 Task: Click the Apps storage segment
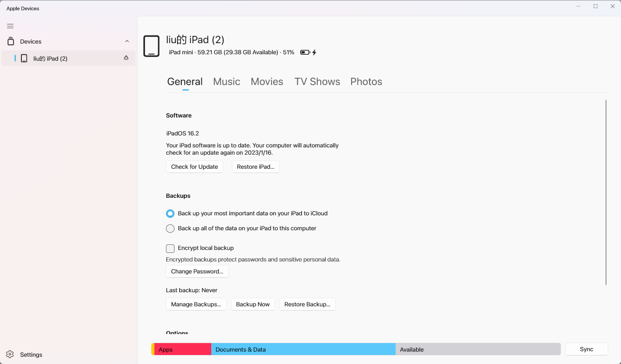tap(183, 349)
